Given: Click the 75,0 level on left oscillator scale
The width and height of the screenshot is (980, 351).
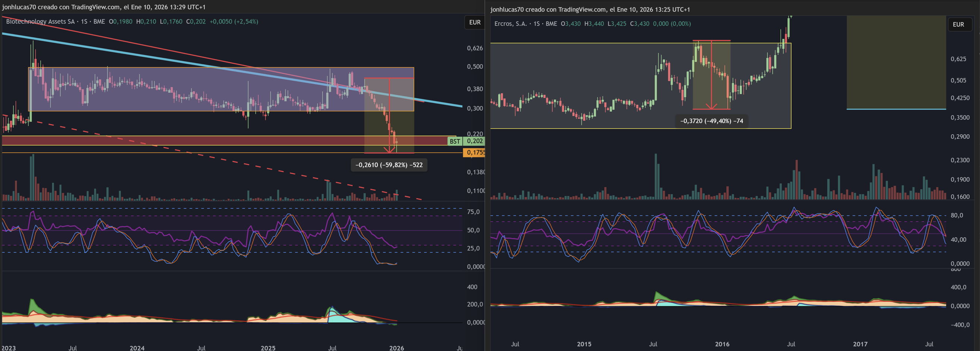Looking at the screenshot, I should point(473,212).
